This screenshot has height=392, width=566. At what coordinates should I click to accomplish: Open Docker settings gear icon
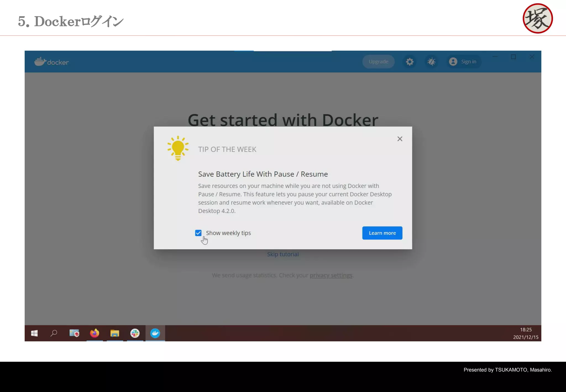click(x=410, y=62)
